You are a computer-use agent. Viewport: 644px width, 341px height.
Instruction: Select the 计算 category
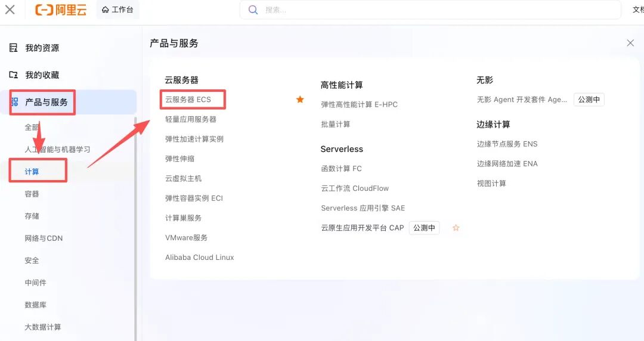32,171
